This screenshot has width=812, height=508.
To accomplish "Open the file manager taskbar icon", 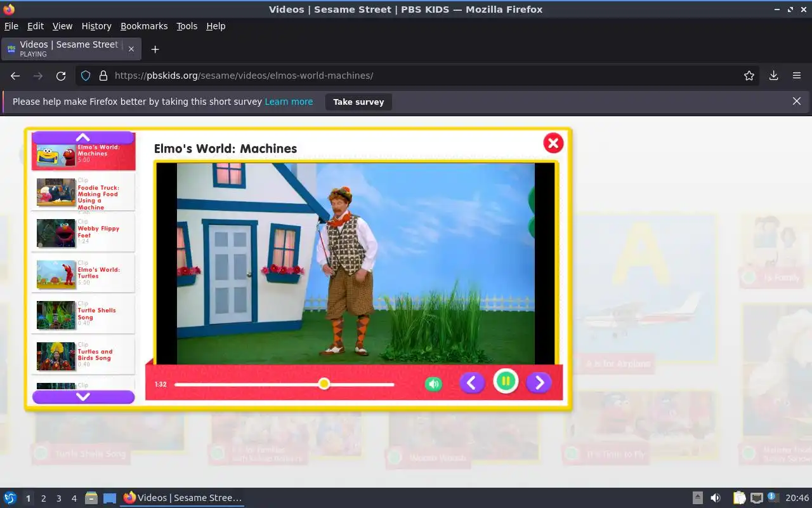I will click(x=91, y=498).
